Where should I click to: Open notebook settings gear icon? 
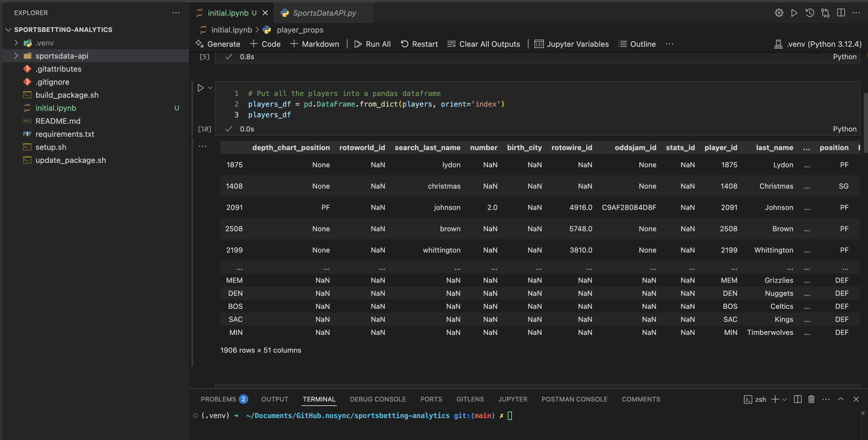[779, 13]
